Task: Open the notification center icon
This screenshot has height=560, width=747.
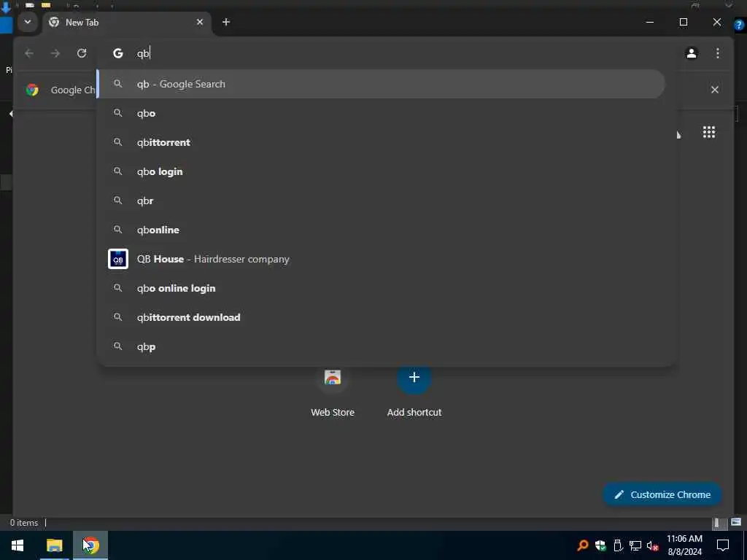Action: click(723, 545)
